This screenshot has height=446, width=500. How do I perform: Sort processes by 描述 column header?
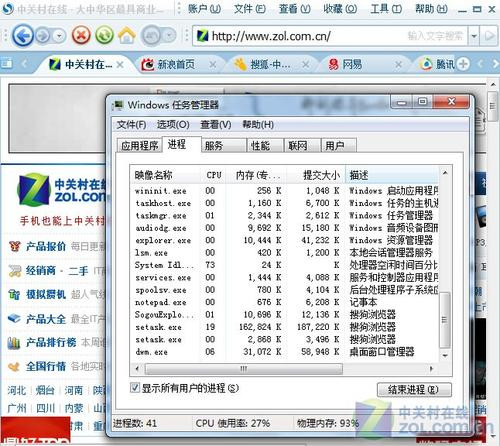point(392,175)
